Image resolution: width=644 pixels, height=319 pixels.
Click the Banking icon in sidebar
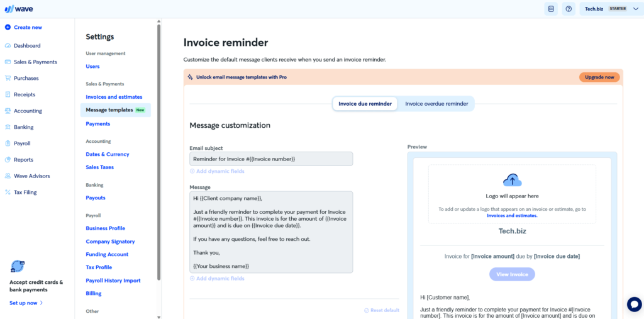[8, 127]
